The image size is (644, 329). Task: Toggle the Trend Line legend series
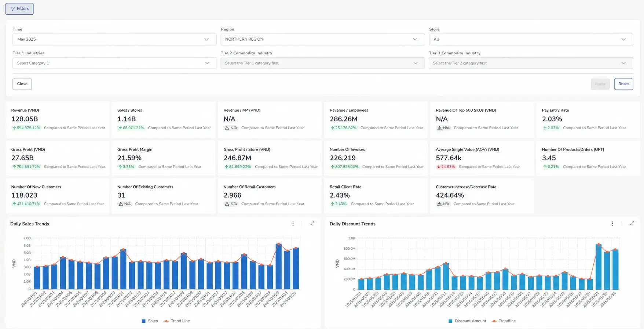pyautogui.click(x=176, y=321)
